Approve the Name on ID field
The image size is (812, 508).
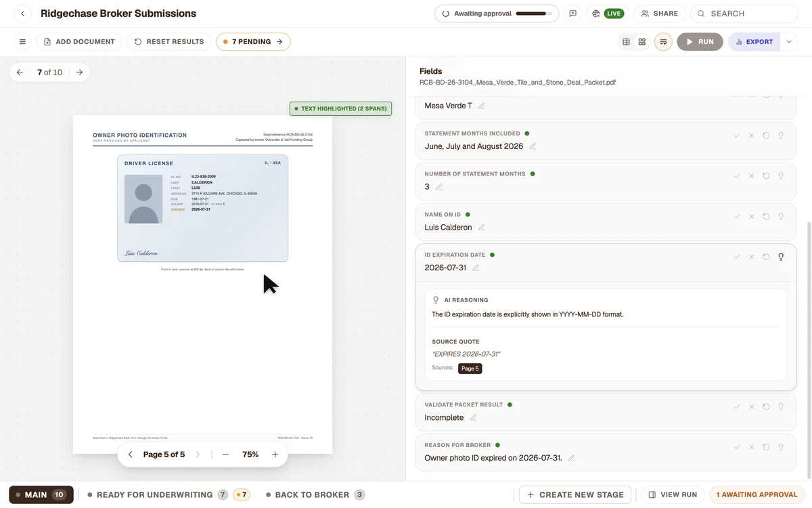click(737, 217)
